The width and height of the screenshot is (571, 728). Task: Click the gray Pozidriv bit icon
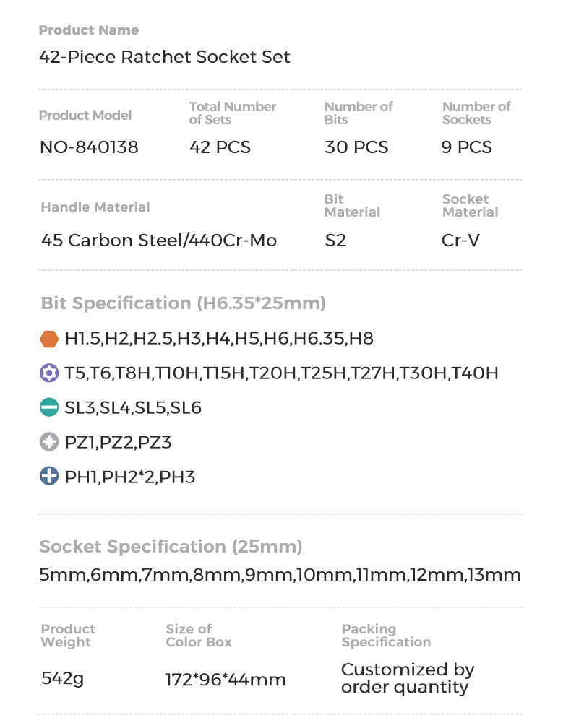point(49,442)
